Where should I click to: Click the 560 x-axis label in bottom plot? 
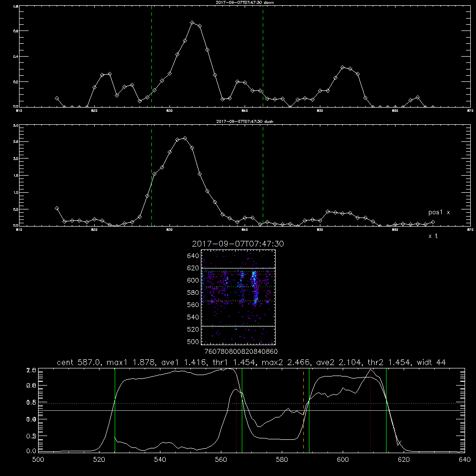(x=221, y=460)
